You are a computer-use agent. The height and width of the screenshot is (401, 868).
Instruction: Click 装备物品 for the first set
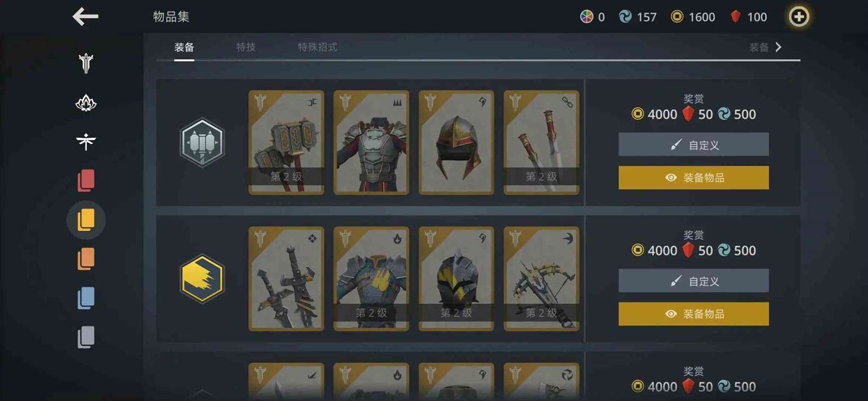point(694,178)
